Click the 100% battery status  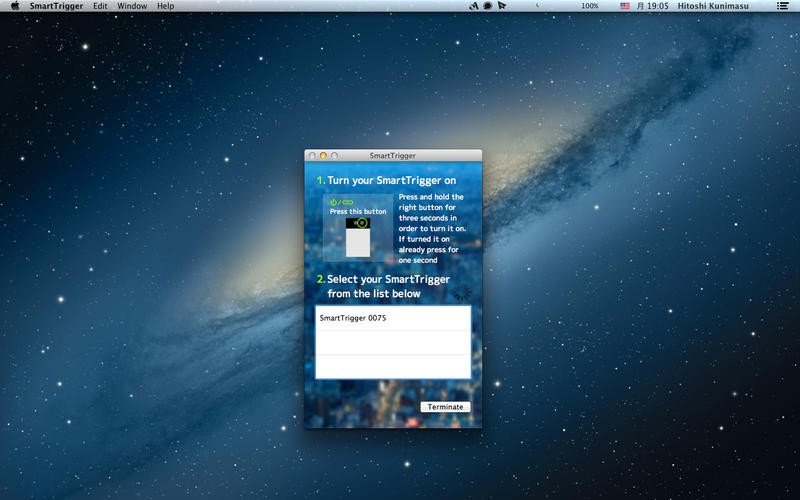(589, 6)
